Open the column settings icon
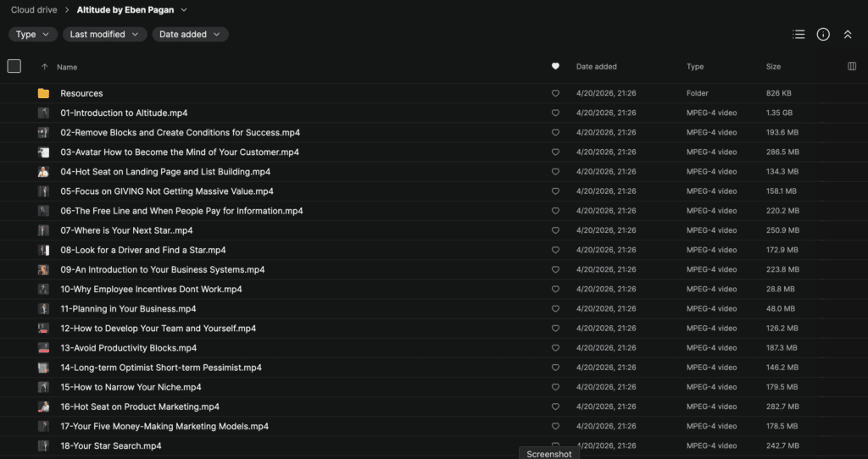 pos(852,66)
